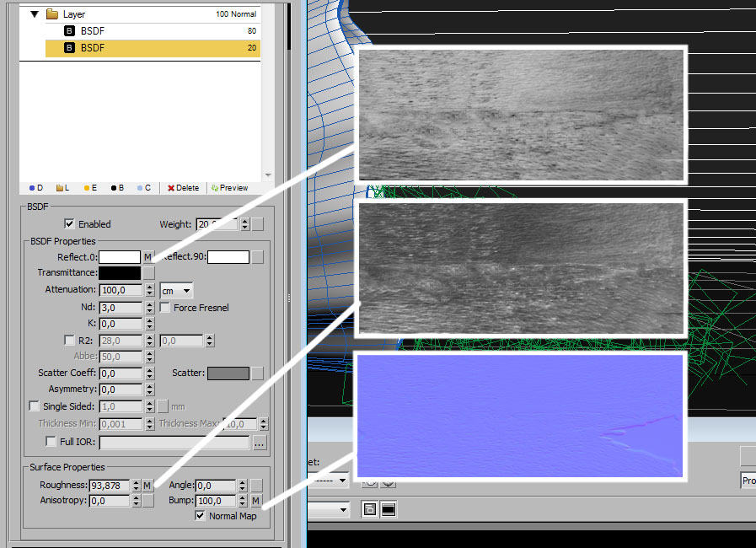Enable the Single Sided checkbox
756x548 pixels.
pyautogui.click(x=35, y=406)
